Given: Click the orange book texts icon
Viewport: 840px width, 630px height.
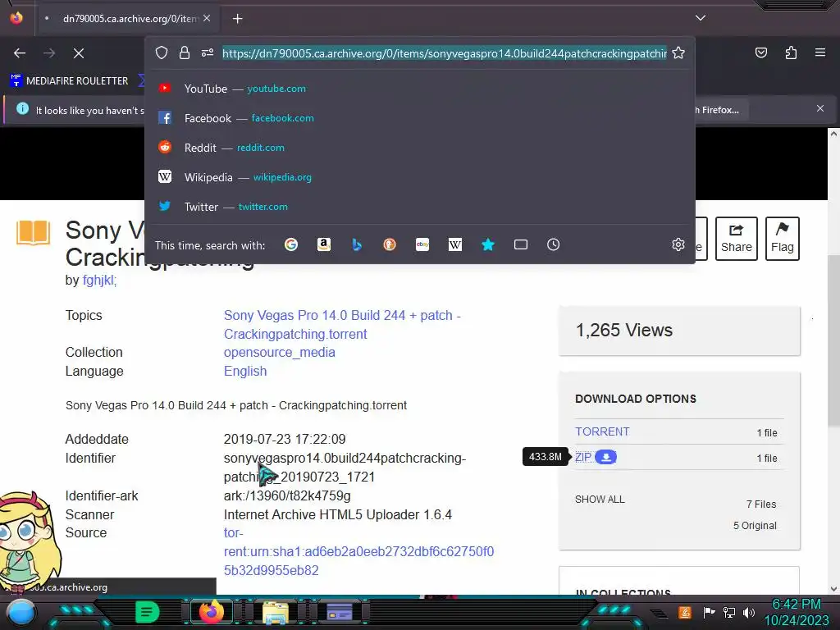Looking at the screenshot, I should point(33,233).
